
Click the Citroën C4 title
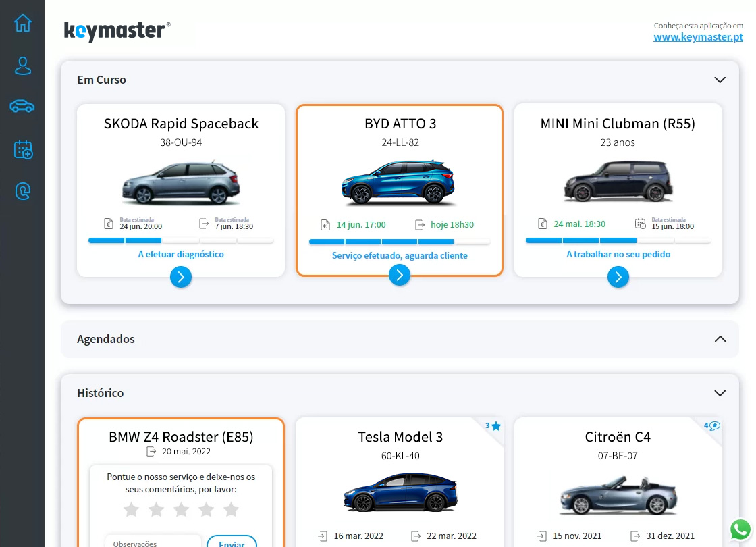(618, 436)
